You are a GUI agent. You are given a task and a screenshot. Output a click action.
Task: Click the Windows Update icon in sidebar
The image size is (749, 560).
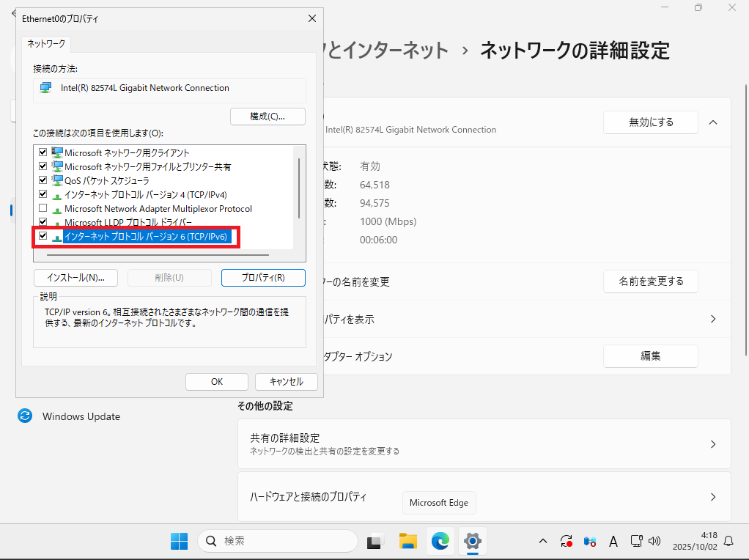point(25,416)
